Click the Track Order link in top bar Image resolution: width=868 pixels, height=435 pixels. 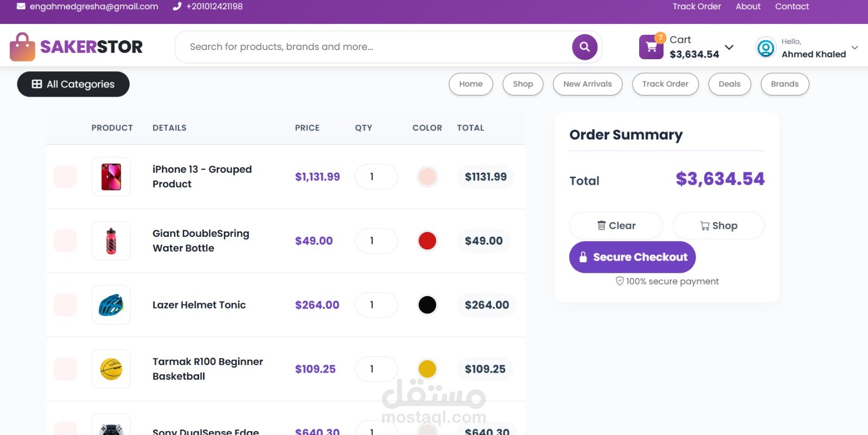pos(697,7)
